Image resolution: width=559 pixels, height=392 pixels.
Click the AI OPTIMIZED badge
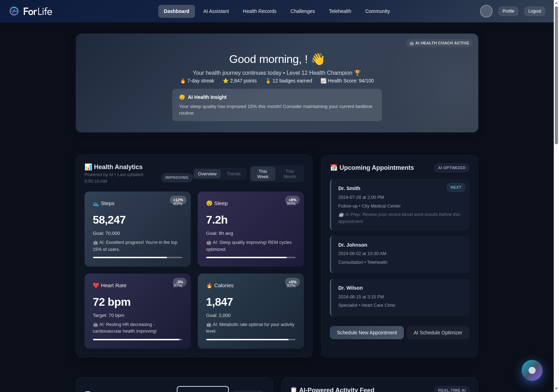point(452,168)
